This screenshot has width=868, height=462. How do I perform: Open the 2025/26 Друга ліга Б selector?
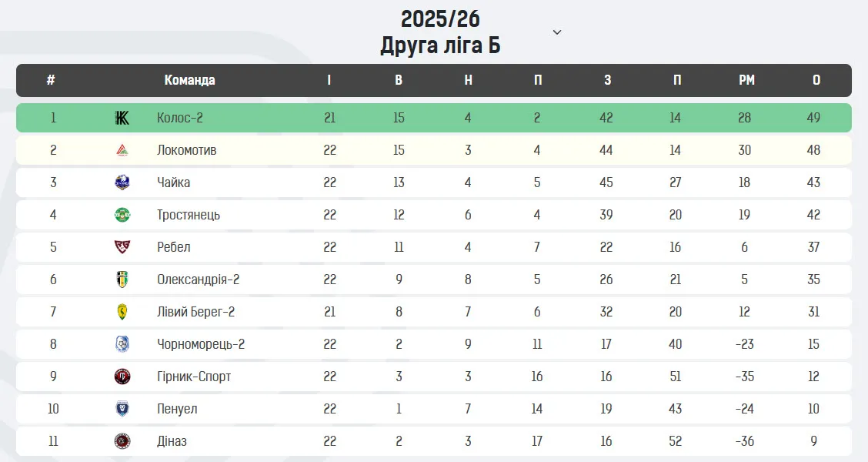[440, 32]
